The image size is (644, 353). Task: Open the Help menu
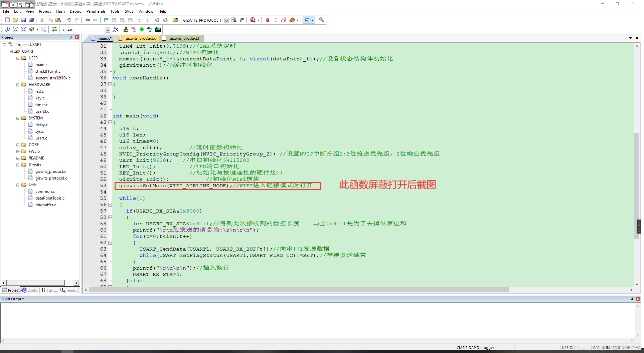162,11
